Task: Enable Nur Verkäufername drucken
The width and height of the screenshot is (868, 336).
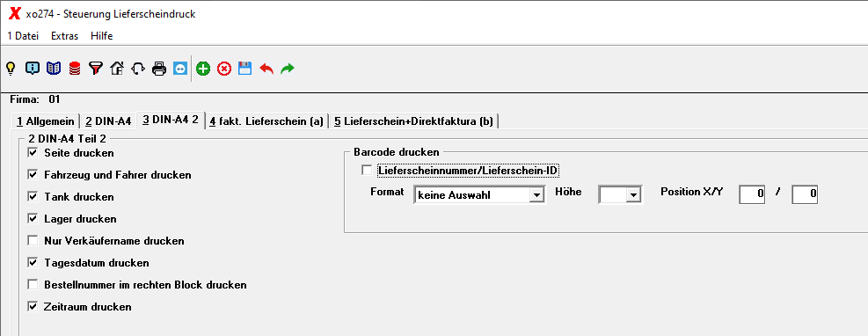Action: (x=33, y=241)
